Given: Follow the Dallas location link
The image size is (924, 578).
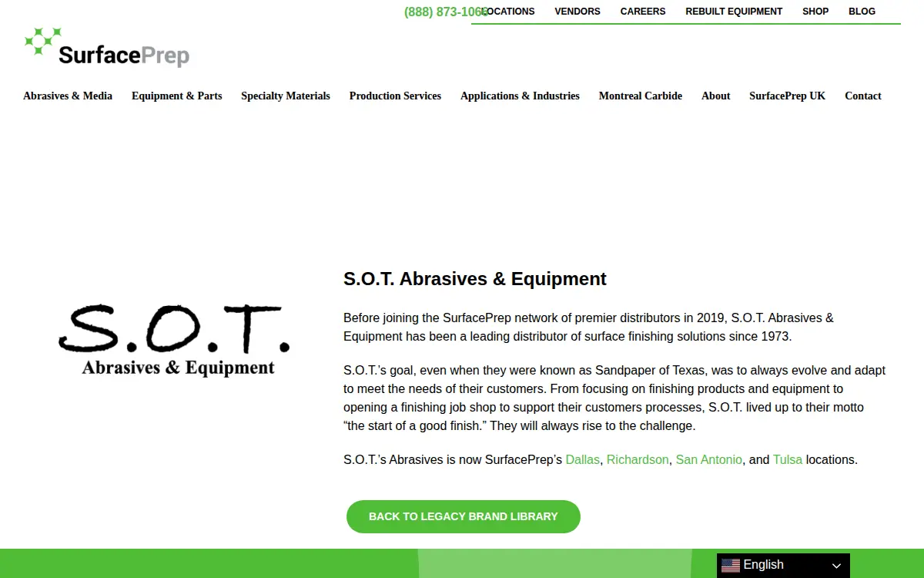Looking at the screenshot, I should click(582, 459).
